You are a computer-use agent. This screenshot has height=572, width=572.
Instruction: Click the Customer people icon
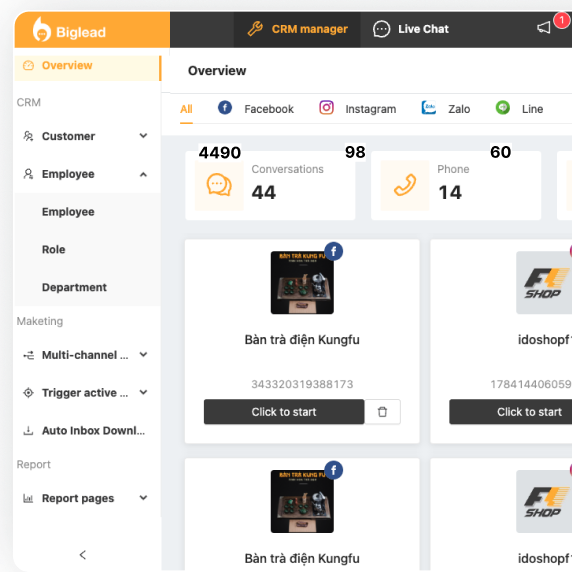[x=28, y=136]
